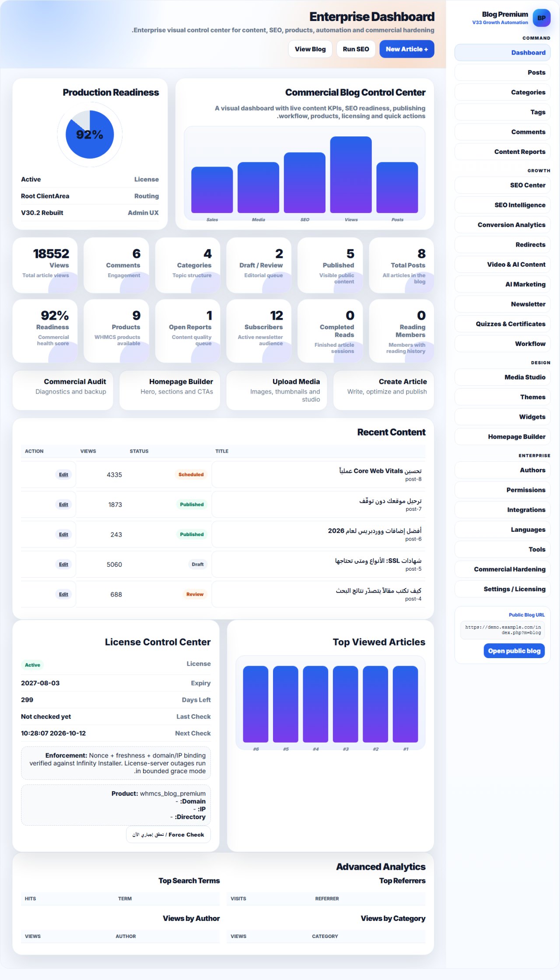Edit the post-5 SSL article

point(63,564)
